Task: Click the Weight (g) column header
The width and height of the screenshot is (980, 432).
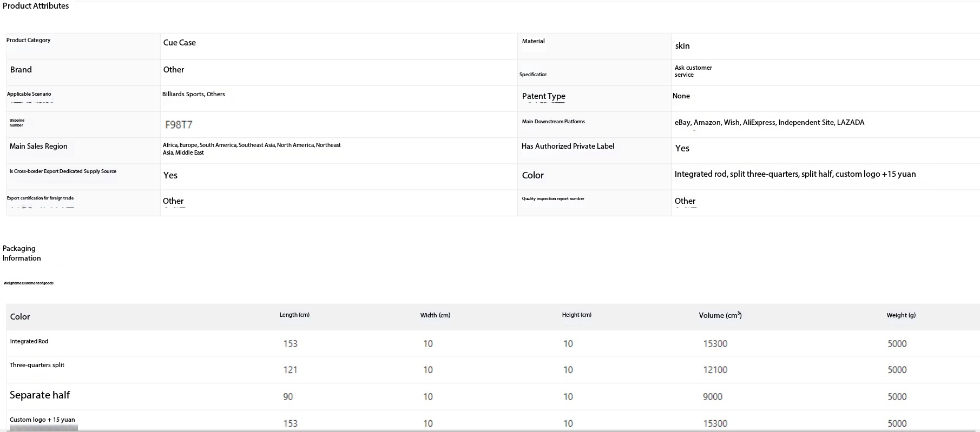Action: [x=901, y=315]
